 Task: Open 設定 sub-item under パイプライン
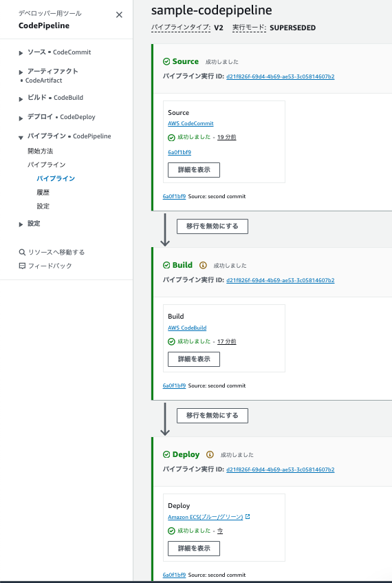pyautogui.click(x=43, y=206)
